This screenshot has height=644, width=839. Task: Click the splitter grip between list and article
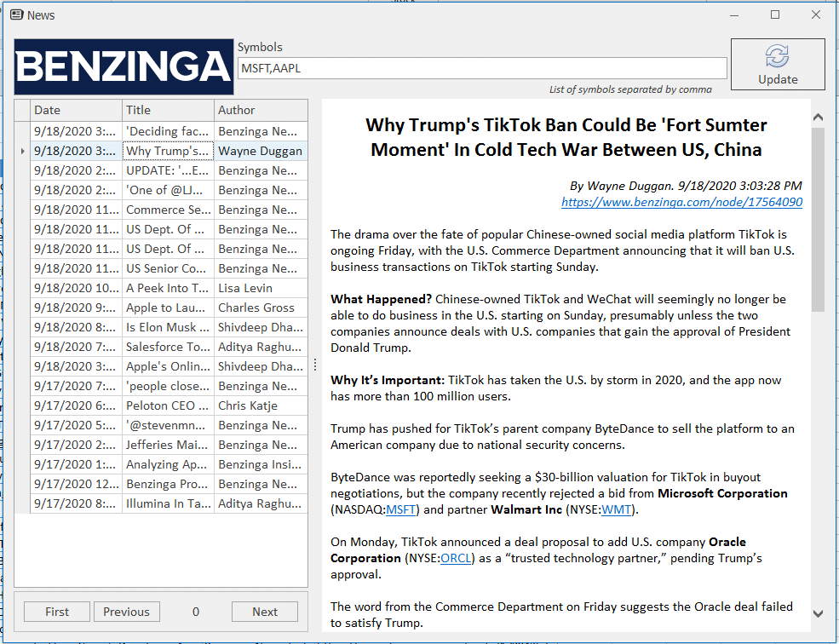315,365
